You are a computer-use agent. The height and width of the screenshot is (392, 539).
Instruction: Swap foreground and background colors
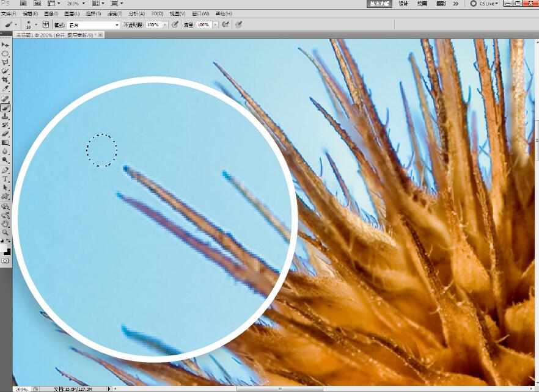click(x=9, y=241)
